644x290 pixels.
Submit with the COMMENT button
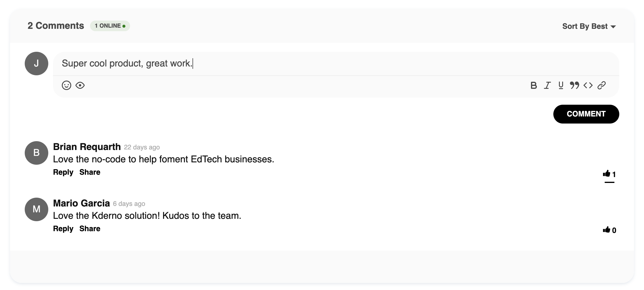[586, 114]
